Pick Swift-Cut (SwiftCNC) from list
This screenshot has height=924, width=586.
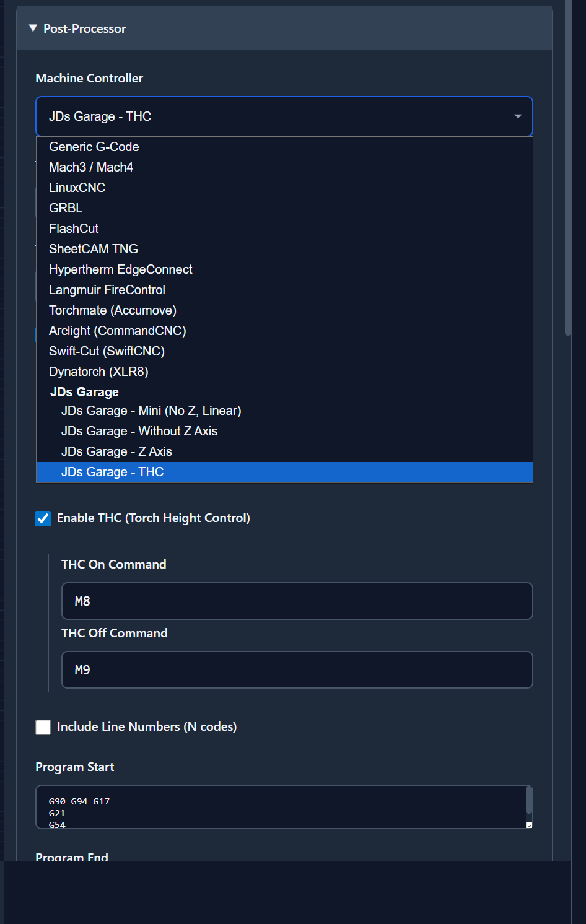[x=107, y=351]
